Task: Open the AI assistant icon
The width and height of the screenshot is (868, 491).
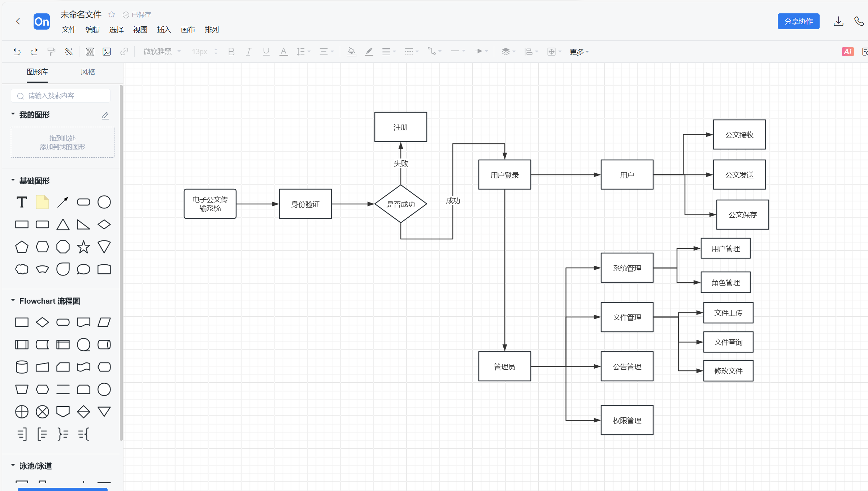Action: pyautogui.click(x=847, y=52)
